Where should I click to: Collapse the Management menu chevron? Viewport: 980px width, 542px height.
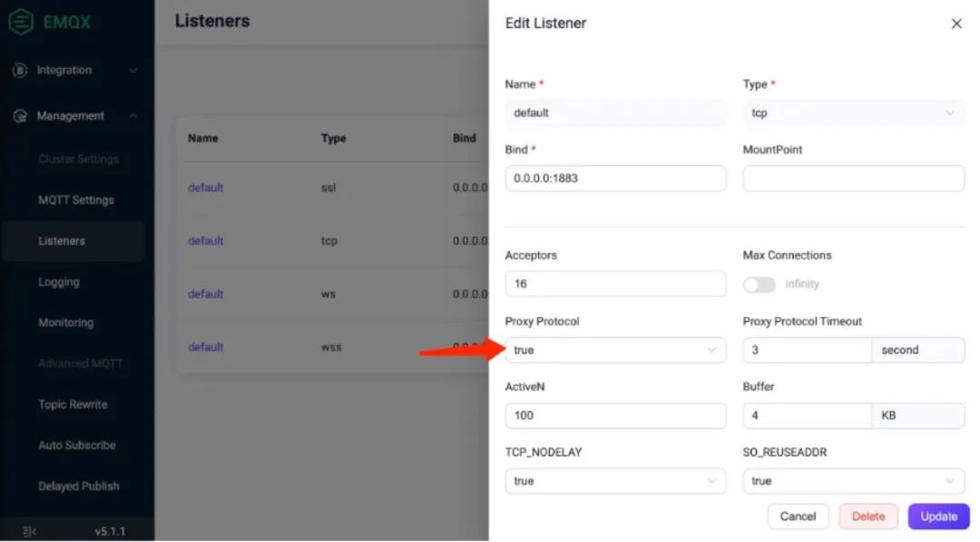coord(133,116)
